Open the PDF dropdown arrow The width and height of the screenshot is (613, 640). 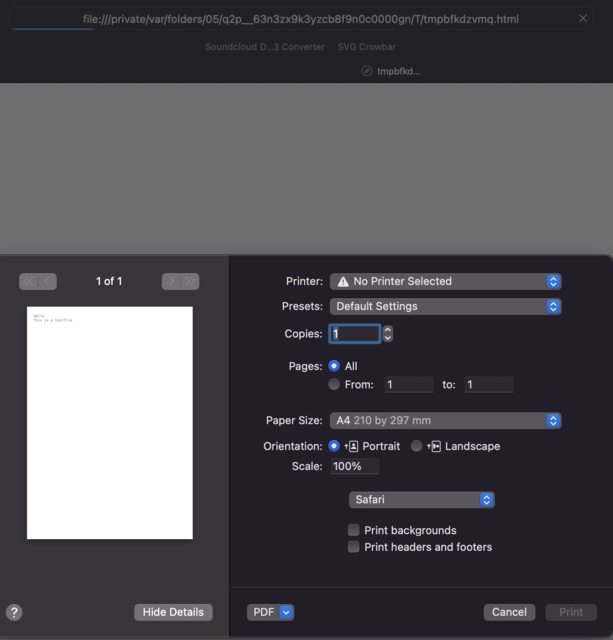tap(287, 612)
